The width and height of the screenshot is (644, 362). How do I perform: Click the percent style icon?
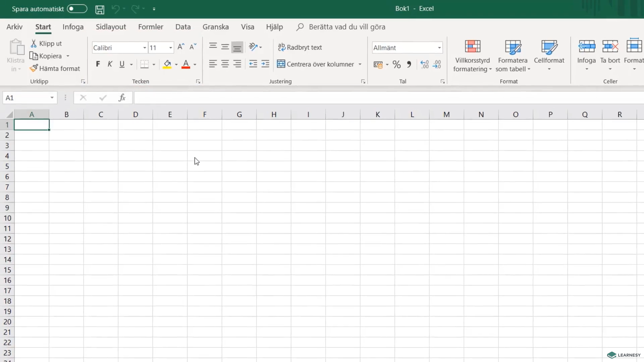[396, 64]
